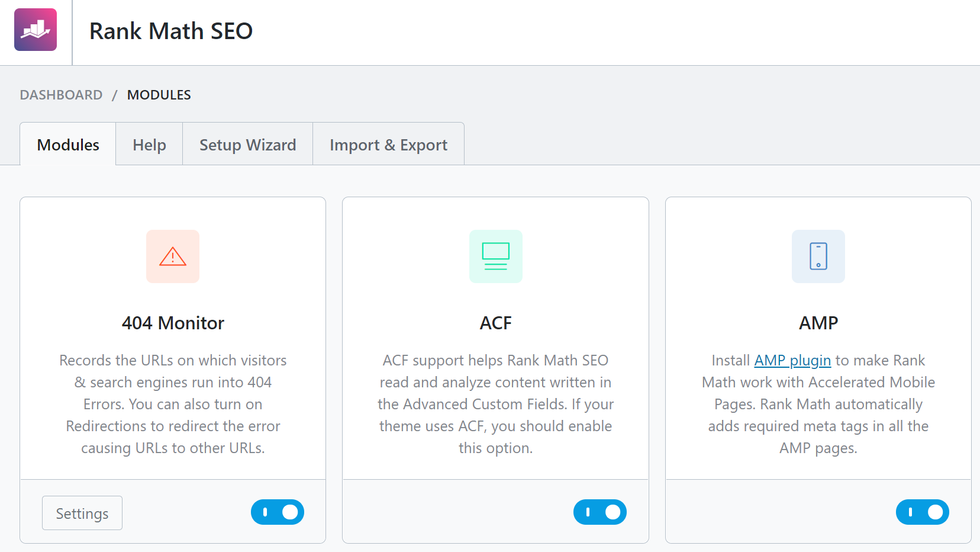Follow the AMP plugin link
Image resolution: width=980 pixels, height=552 pixels.
tap(792, 360)
